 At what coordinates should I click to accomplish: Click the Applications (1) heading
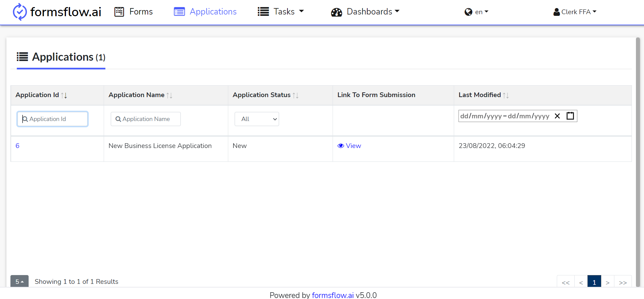(69, 57)
